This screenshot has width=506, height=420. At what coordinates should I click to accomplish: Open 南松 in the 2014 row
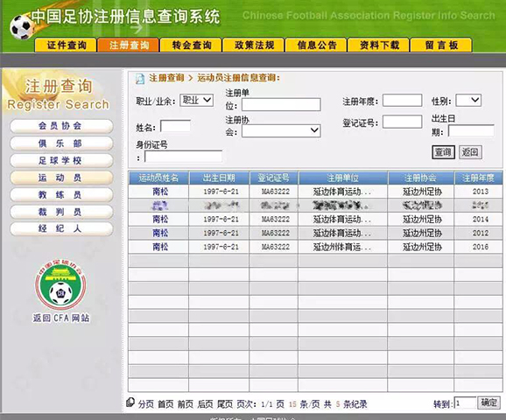tap(160, 220)
